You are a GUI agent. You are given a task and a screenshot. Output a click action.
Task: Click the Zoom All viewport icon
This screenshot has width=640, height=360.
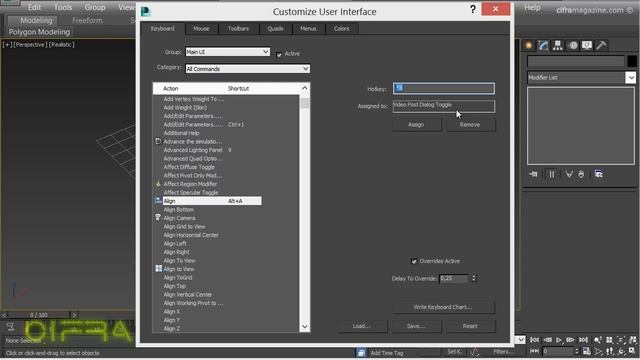coord(609,340)
